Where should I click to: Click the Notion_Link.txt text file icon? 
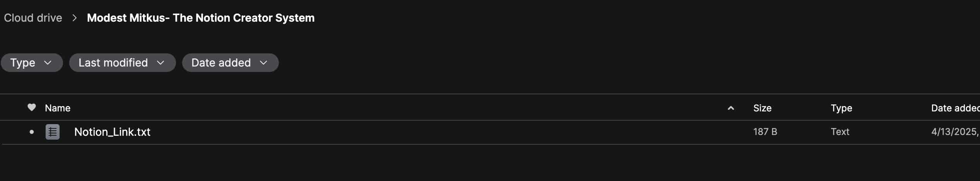53,132
